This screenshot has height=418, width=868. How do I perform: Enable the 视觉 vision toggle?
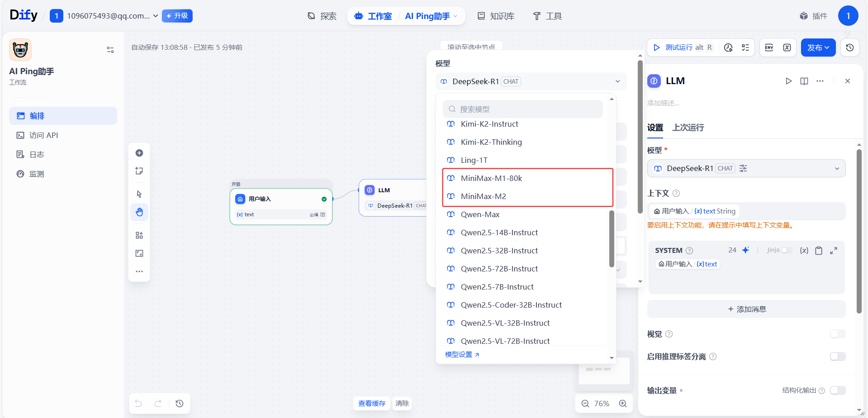[838, 334]
